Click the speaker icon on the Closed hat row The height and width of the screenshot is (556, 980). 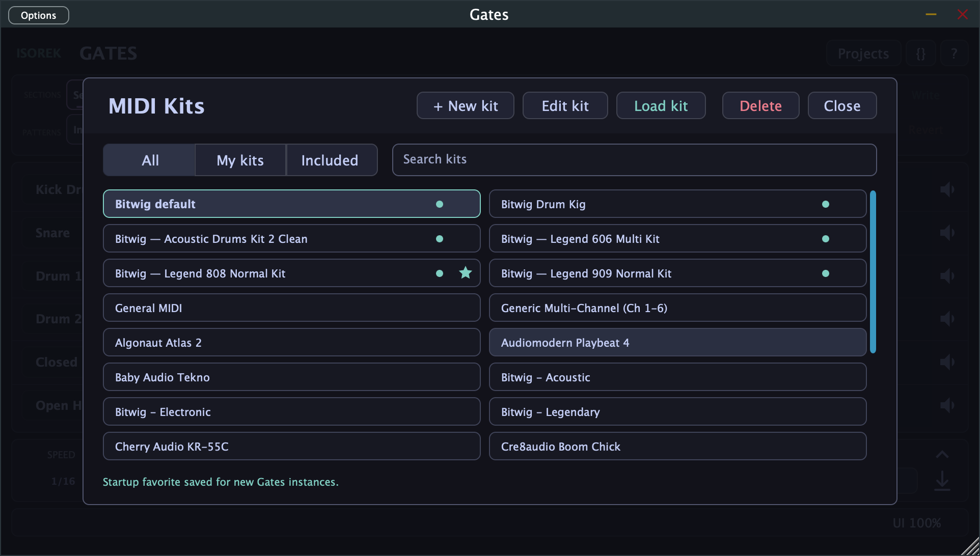tap(947, 363)
